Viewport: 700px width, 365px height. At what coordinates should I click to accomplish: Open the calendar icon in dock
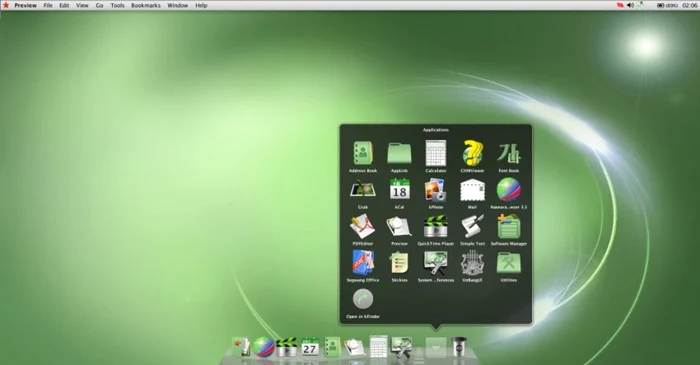tap(310, 347)
